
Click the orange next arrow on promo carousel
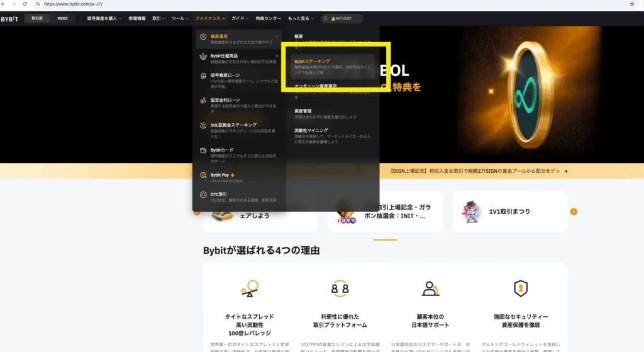coord(574,212)
